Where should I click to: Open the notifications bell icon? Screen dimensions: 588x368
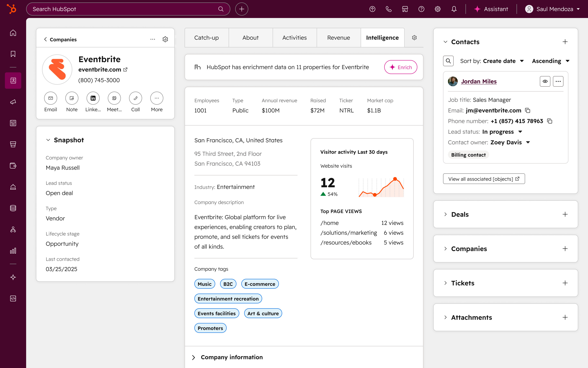(454, 9)
